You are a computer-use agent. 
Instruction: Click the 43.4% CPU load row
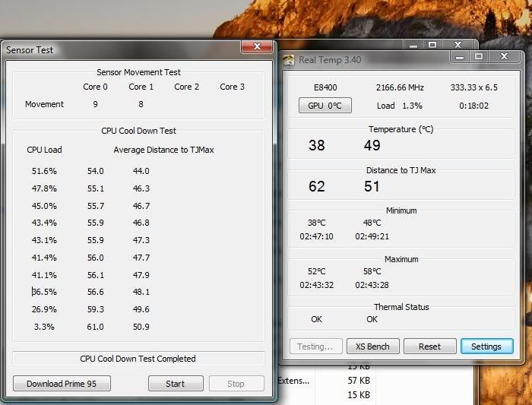click(44, 223)
